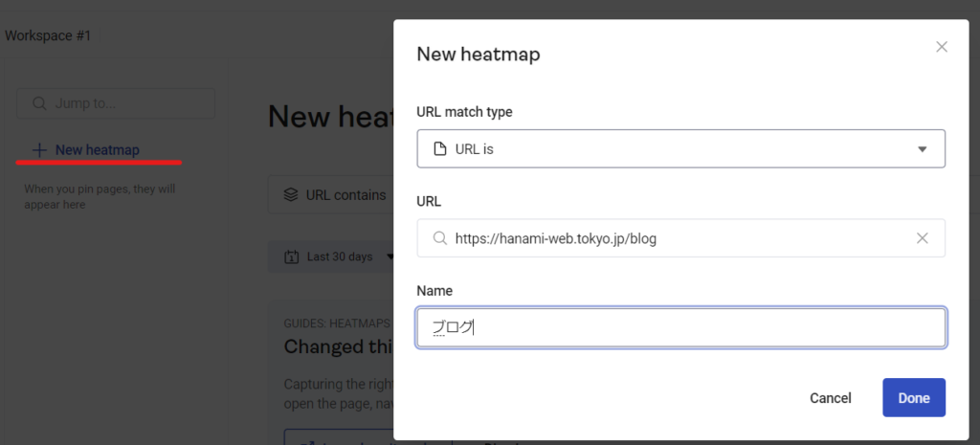The image size is (980, 445).
Task: Clear the URL field using its X icon
Action: coord(923,238)
